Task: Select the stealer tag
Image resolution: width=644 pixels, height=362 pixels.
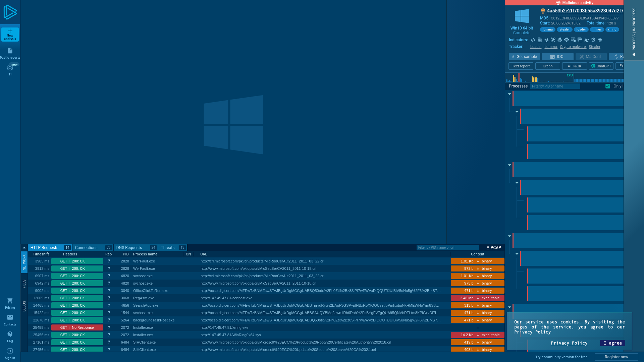Action: [565, 29]
